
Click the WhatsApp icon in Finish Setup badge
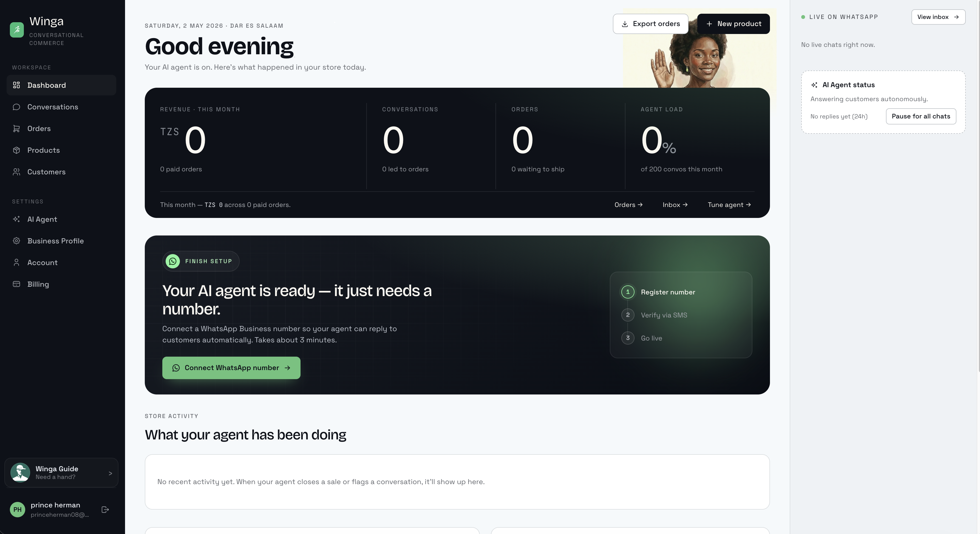[x=173, y=261]
